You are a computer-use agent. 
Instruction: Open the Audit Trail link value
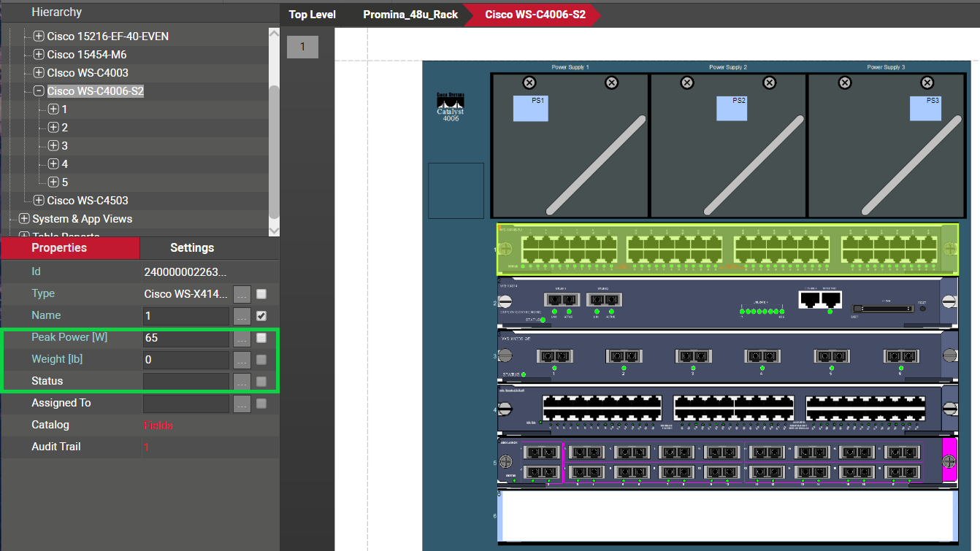(x=146, y=447)
